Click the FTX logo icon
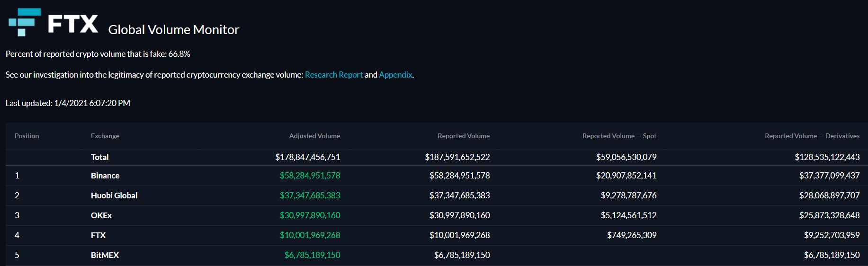The height and width of the screenshot is (266, 868). pyautogui.click(x=25, y=22)
